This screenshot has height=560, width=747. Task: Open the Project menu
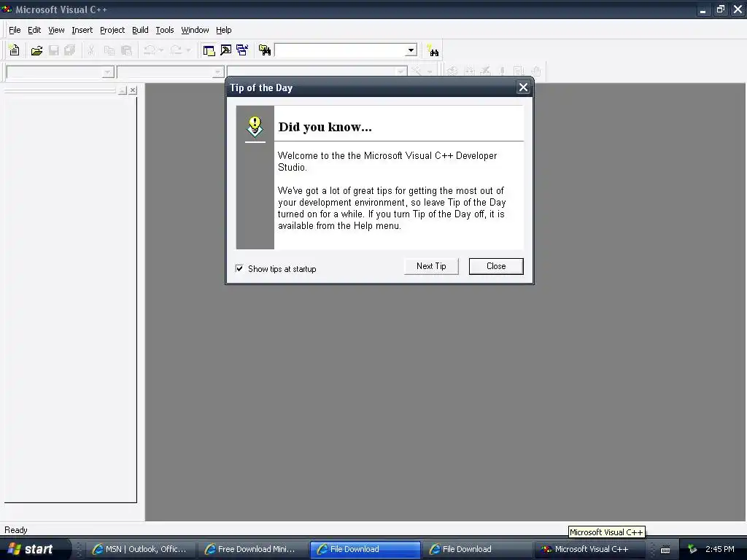coord(112,30)
